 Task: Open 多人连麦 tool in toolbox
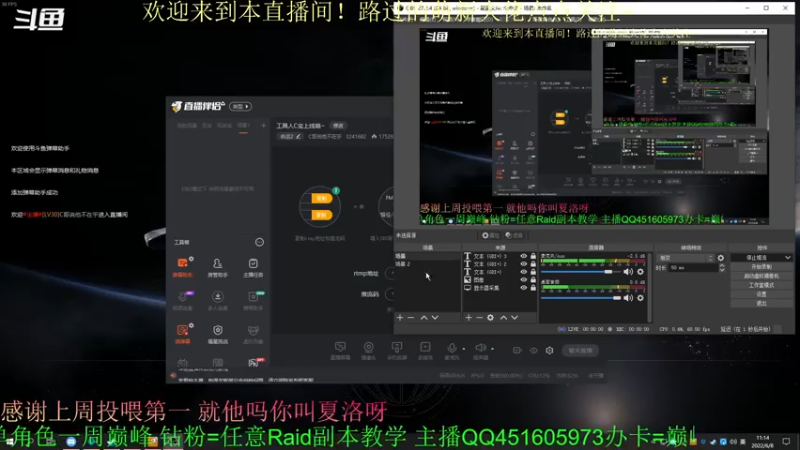[218, 301]
